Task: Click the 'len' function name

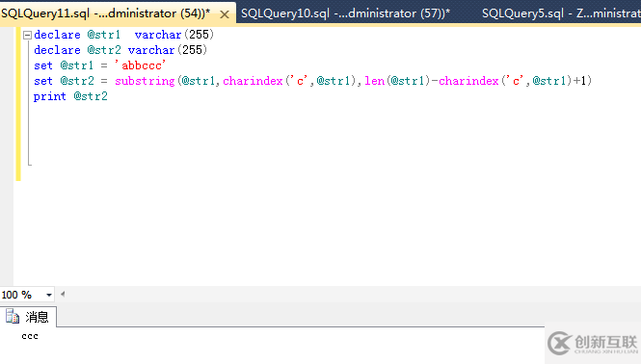Action: (374, 81)
